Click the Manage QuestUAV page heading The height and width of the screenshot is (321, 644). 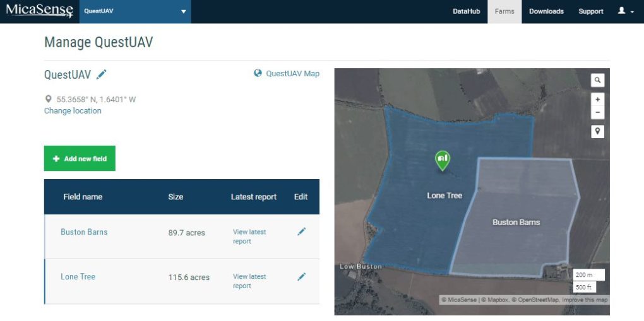click(x=98, y=42)
